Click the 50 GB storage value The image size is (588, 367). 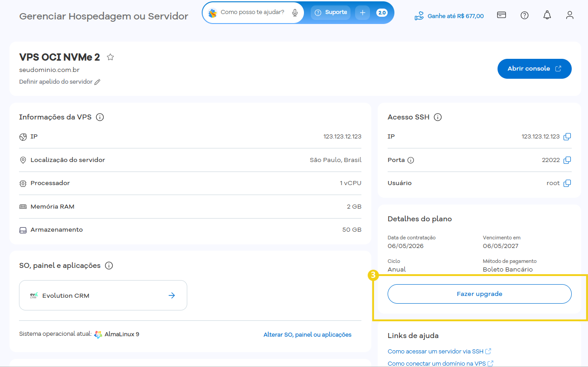(x=352, y=230)
